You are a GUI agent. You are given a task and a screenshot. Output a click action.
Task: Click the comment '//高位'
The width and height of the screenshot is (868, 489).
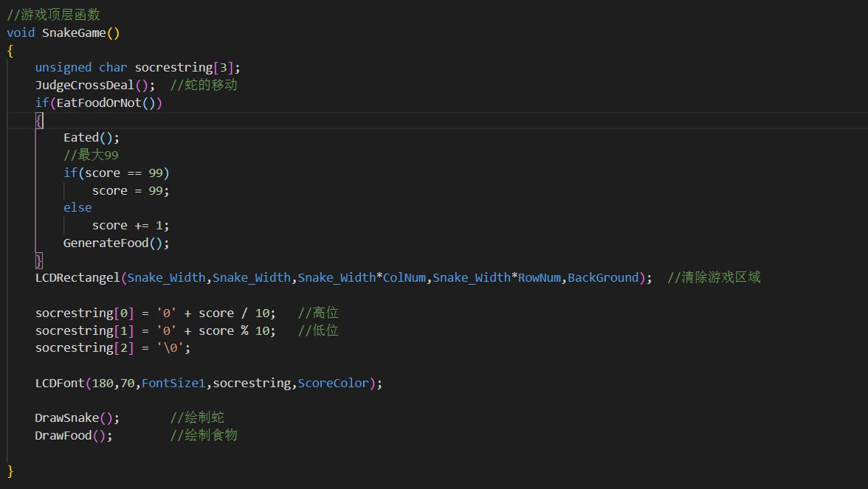click(x=318, y=313)
